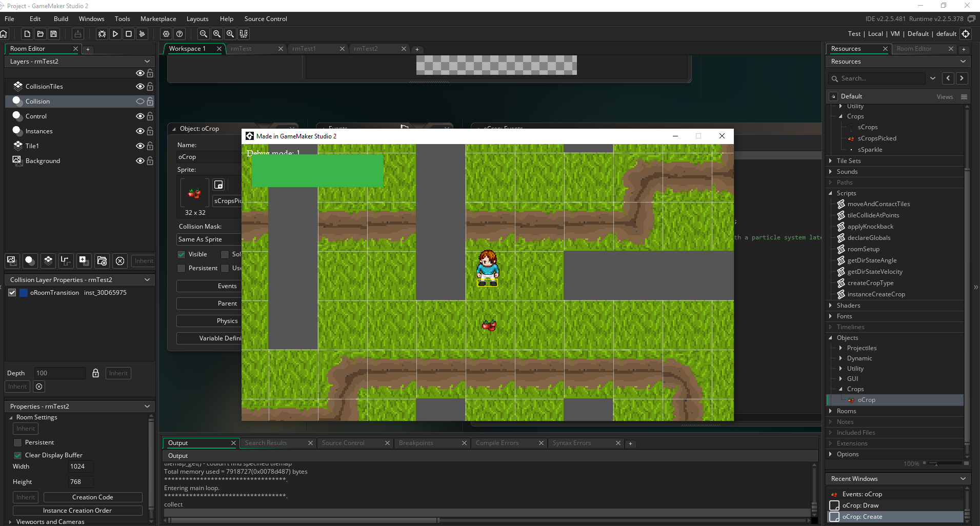Zoom in using the magnifier plus icon
Viewport: 980px width, 526px height.
pyautogui.click(x=230, y=34)
